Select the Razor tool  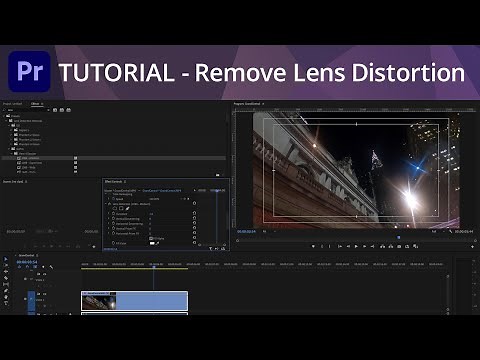click(6, 278)
